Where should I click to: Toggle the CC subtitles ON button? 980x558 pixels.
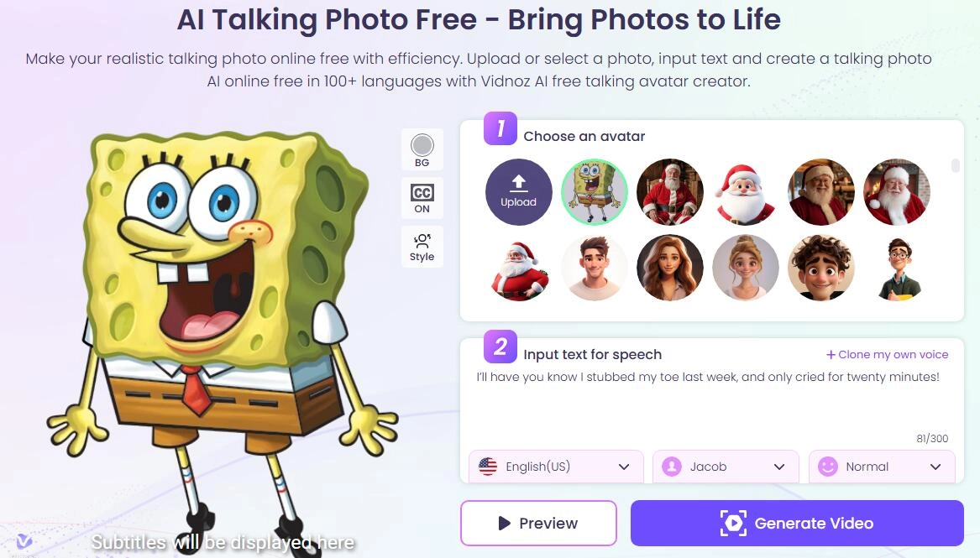click(x=422, y=199)
